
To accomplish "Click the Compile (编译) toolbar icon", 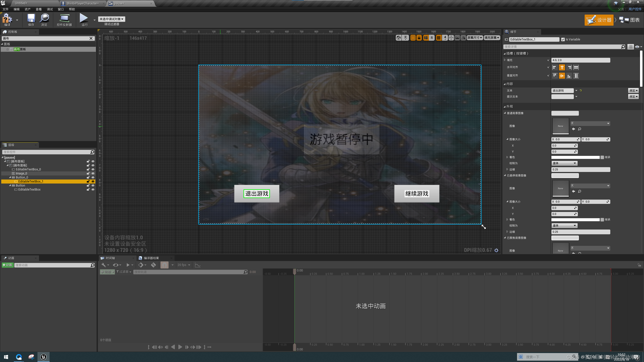I will [x=7, y=20].
